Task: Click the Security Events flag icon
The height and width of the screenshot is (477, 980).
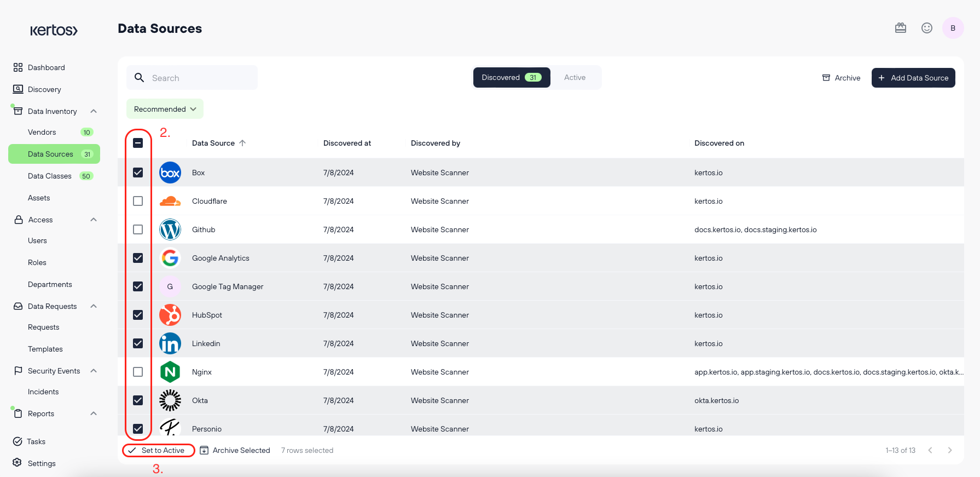Action: pyautogui.click(x=18, y=371)
